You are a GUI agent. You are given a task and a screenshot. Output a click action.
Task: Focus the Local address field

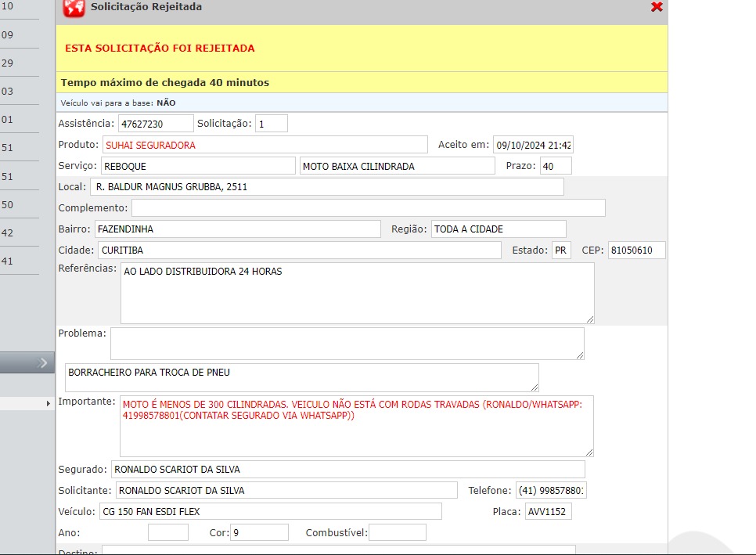click(x=327, y=187)
